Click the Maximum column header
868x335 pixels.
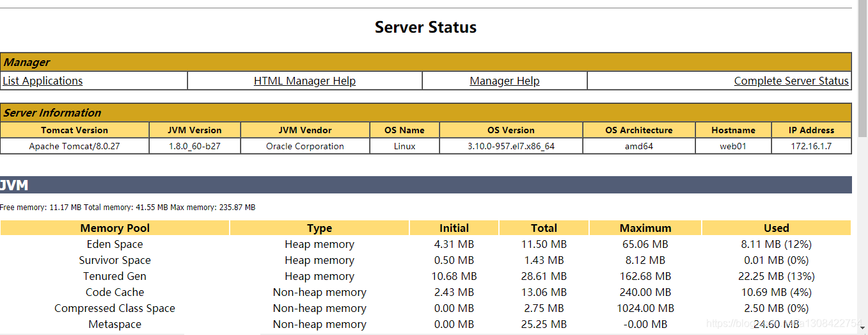[x=645, y=228]
